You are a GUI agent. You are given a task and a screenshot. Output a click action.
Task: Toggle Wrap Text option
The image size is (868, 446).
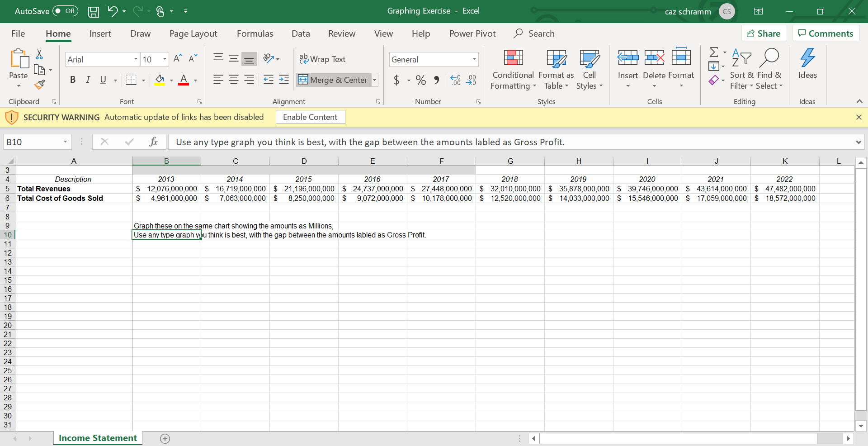pyautogui.click(x=322, y=59)
